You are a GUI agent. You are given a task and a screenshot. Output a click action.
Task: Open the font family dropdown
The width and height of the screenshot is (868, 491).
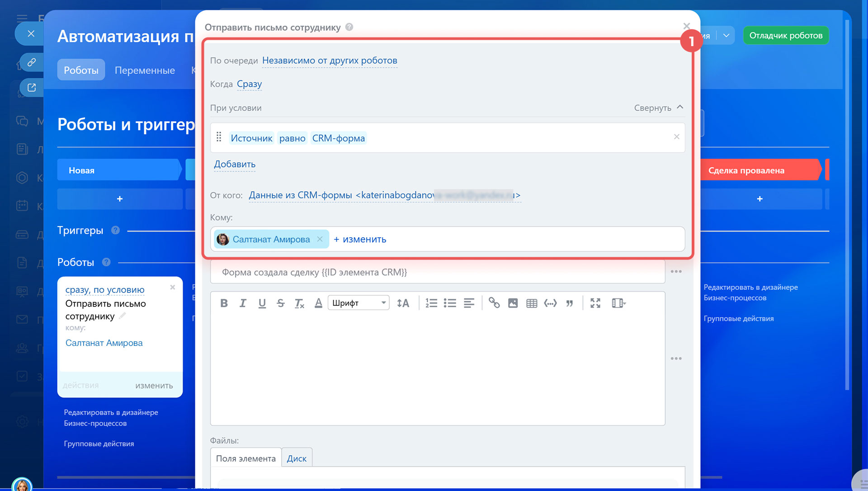click(359, 303)
